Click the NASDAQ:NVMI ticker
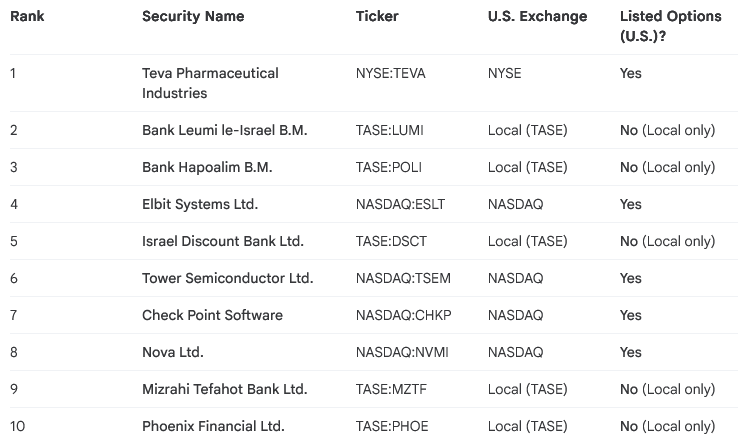This screenshot has width=738, height=444. pyautogui.click(x=403, y=352)
